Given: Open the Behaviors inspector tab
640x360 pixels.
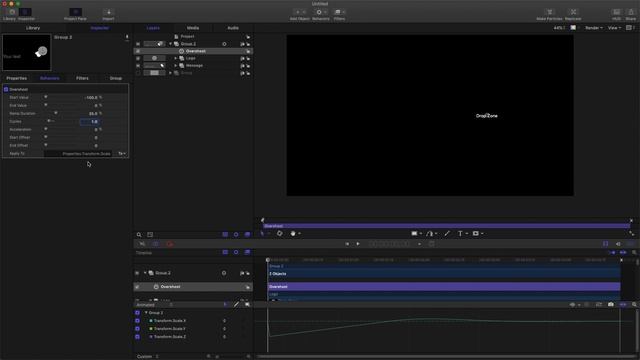Looking at the screenshot, I should pyautogui.click(x=50, y=78).
